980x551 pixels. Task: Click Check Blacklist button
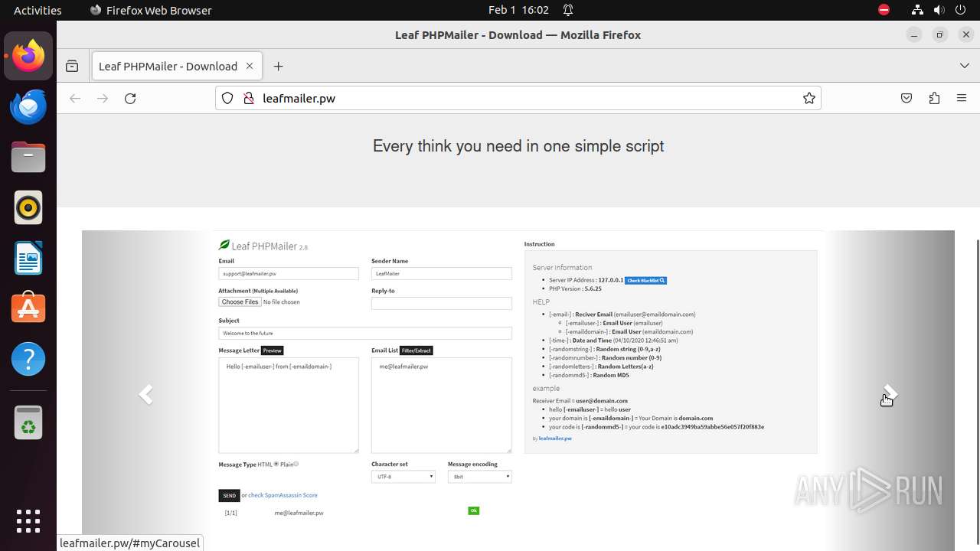(646, 280)
